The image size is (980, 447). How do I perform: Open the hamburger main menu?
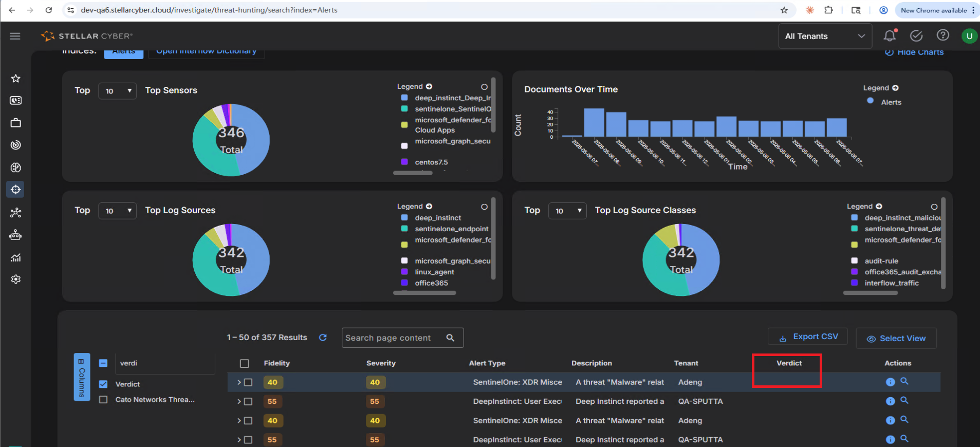[15, 36]
